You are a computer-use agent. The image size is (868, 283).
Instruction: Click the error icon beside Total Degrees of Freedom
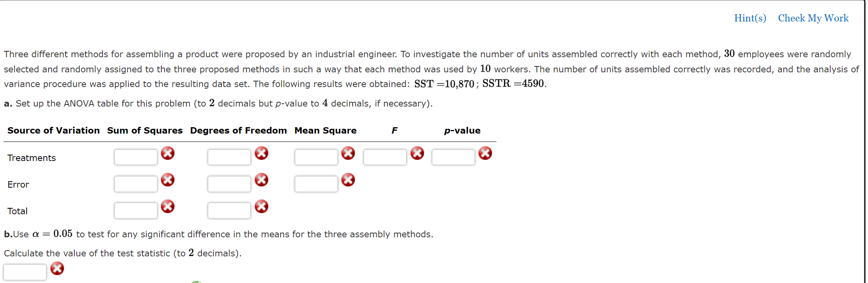pos(262,206)
